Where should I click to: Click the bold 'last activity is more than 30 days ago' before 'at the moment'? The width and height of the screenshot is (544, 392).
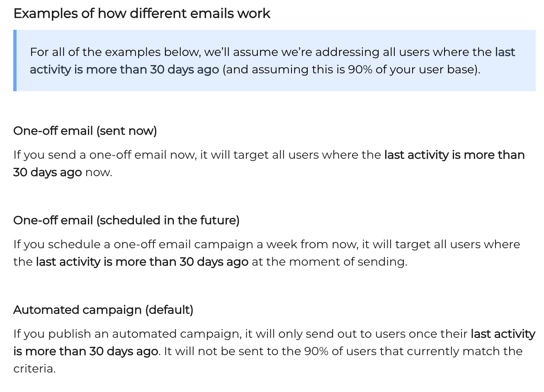142,261
